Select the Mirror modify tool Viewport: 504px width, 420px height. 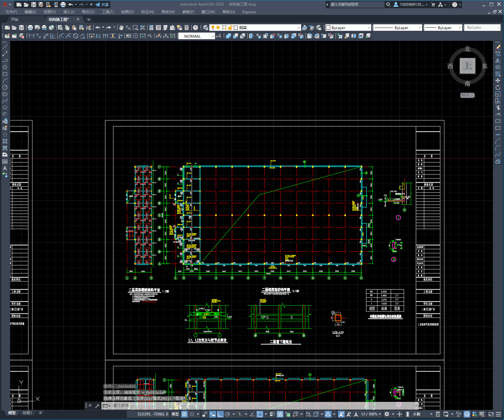498,60
